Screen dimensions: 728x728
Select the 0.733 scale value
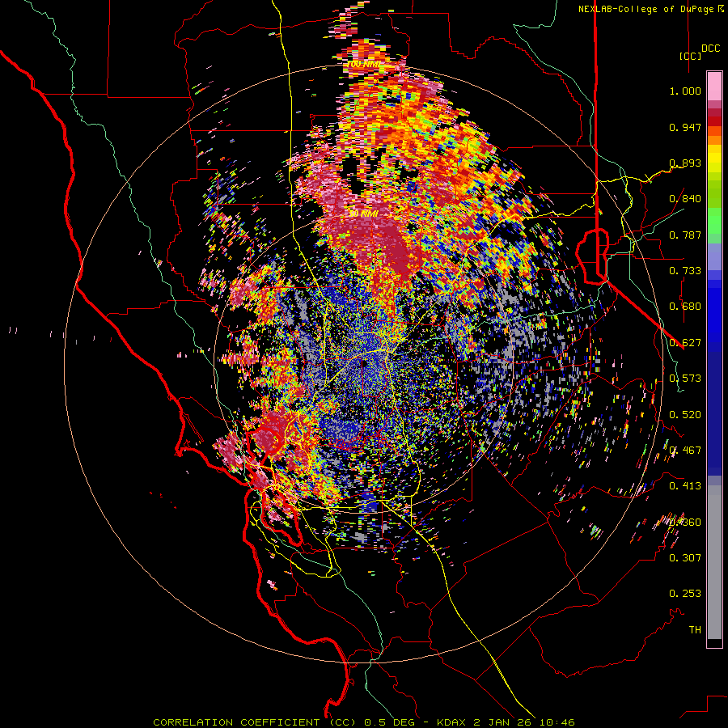coord(685,271)
